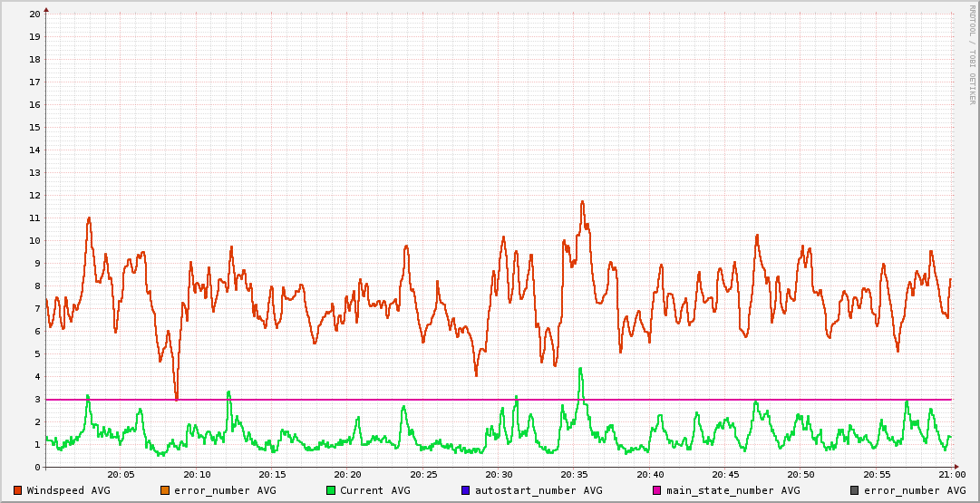Click the y-axis label '12'
Image resolution: width=980 pixels, height=503 pixels.
[x=35, y=195]
